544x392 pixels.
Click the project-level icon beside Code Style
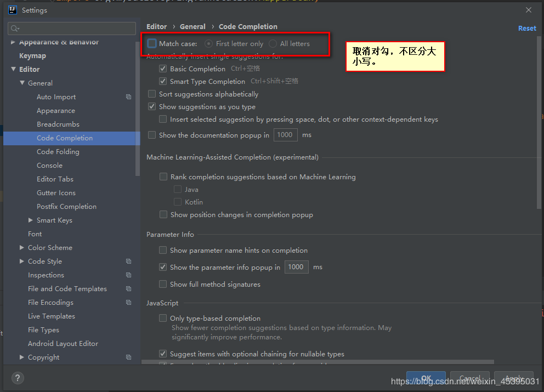[x=129, y=261]
